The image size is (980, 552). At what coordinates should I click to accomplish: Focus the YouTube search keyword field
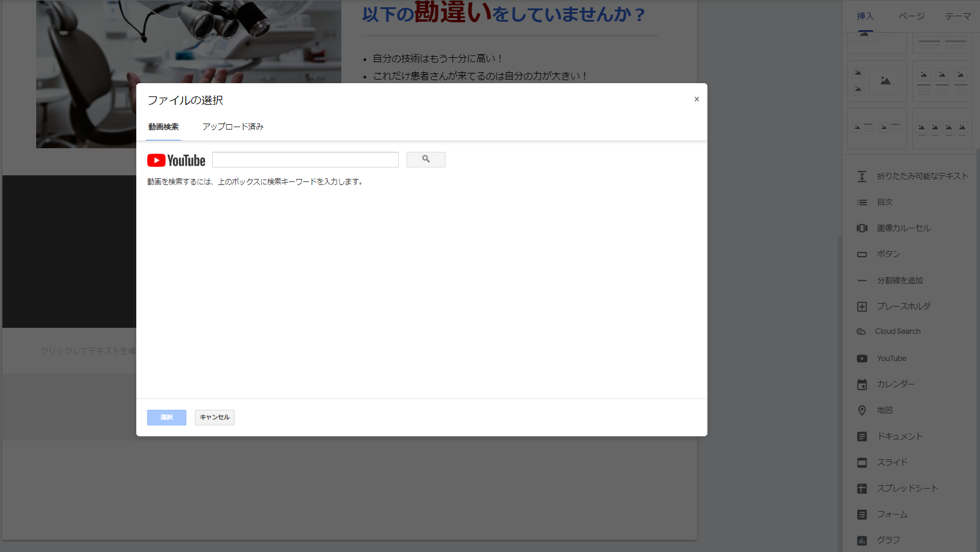tap(305, 160)
